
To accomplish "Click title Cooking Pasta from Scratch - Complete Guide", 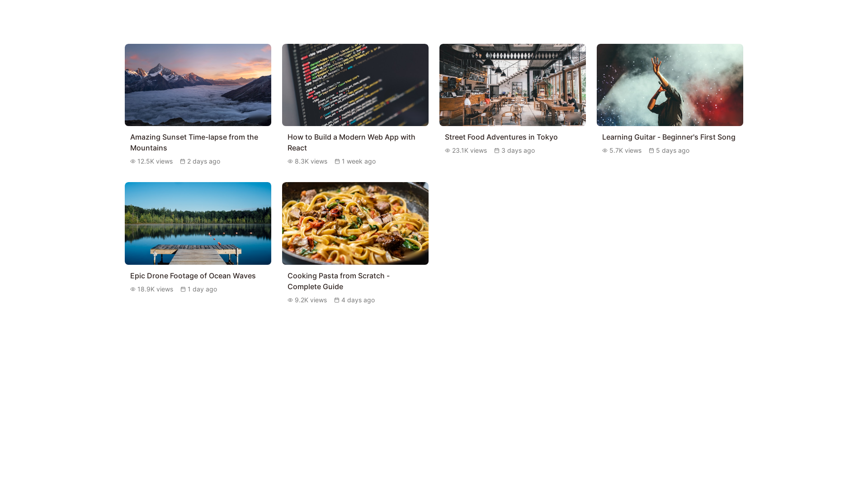I will (339, 281).
